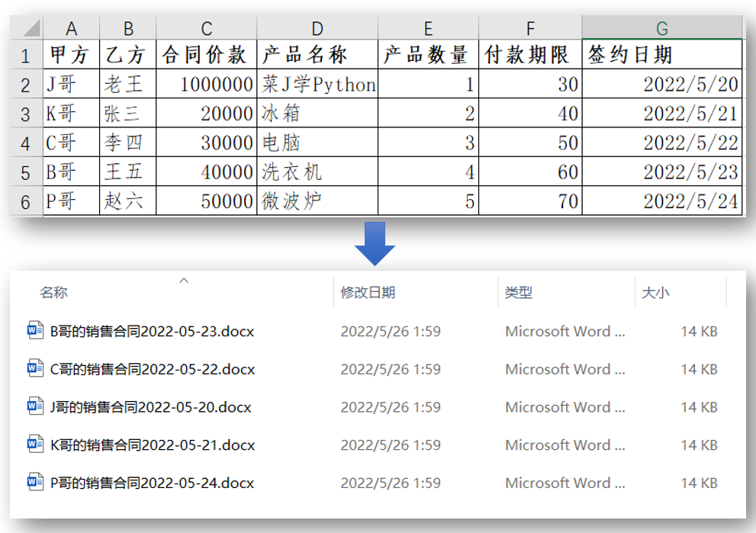Select cell with value 20000
This screenshot has height=533, width=756.
click(207, 114)
